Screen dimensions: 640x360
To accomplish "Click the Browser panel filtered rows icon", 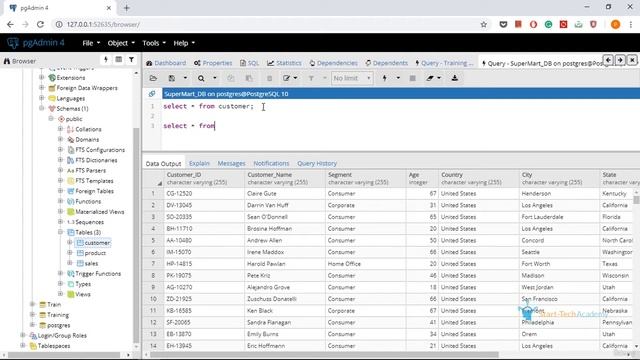I will pos(131,60).
